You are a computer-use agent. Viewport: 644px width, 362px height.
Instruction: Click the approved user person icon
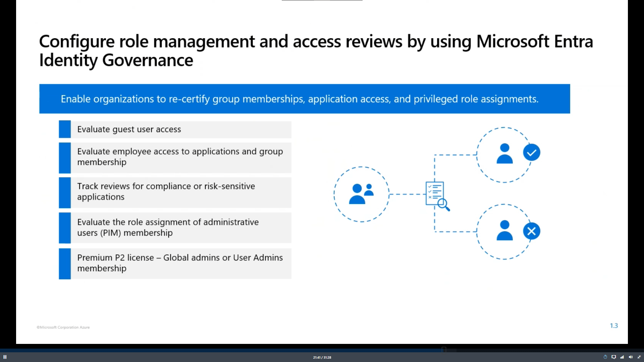(x=504, y=154)
